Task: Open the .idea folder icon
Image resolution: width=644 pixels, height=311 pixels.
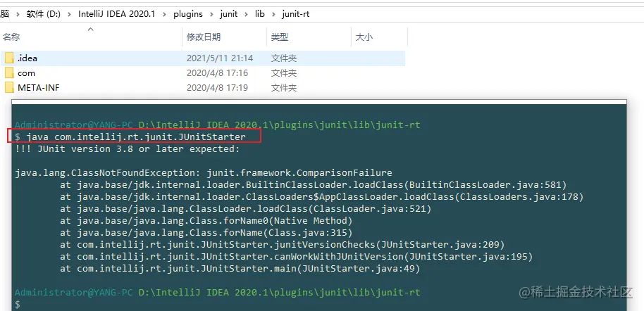Action: click(x=9, y=58)
